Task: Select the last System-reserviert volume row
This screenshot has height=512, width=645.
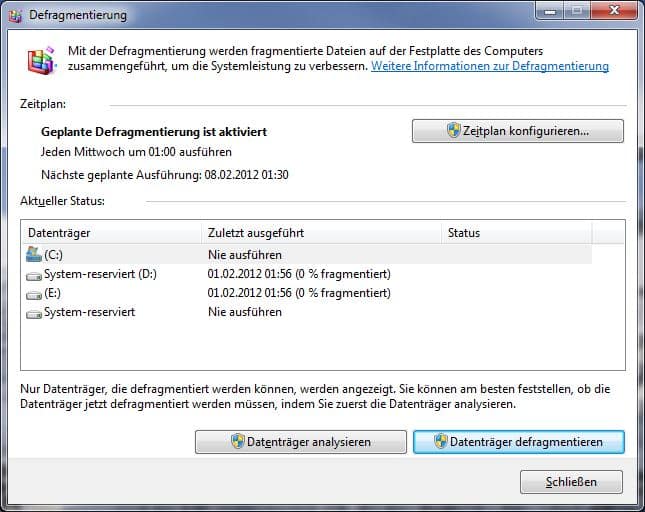Action: (x=308, y=312)
